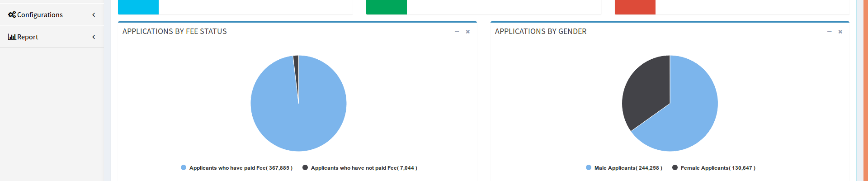The height and width of the screenshot is (181, 868).
Task: Close the Applications by Gender panel
Action: tap(840, 32)
